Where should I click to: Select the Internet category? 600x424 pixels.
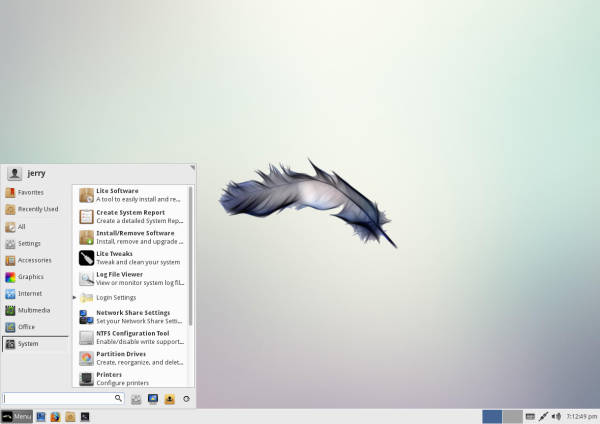30,293
